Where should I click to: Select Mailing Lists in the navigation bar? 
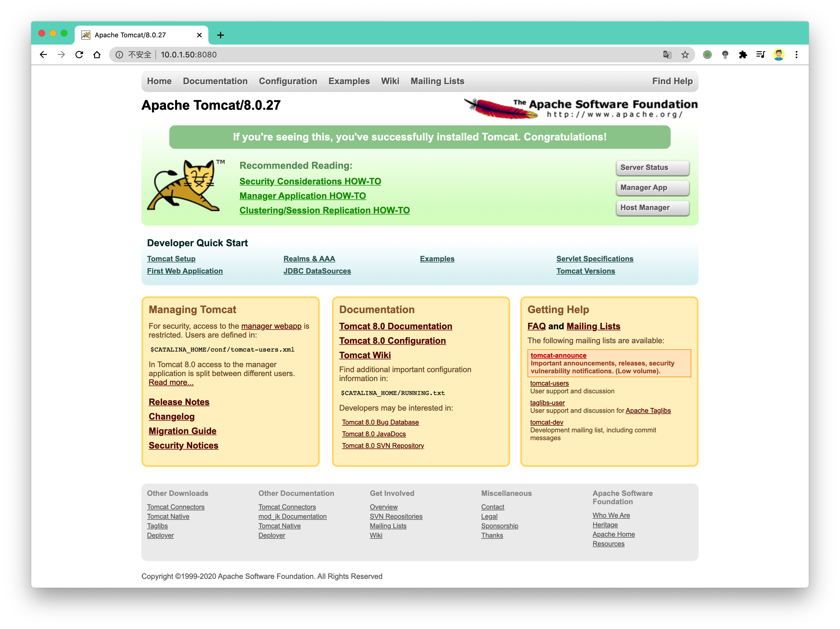point(438,81)
